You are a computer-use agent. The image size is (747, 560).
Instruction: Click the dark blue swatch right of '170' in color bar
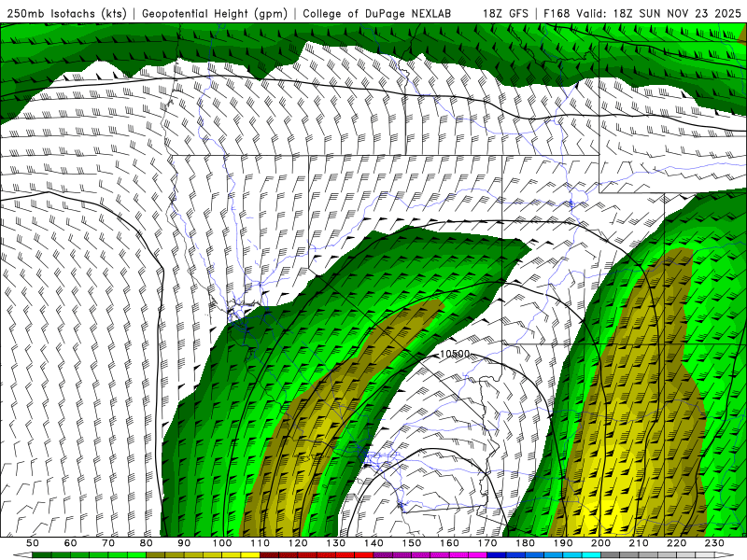497,555
